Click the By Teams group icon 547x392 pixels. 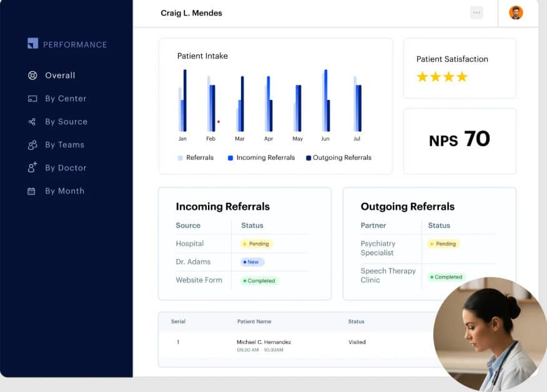(32, 145)
